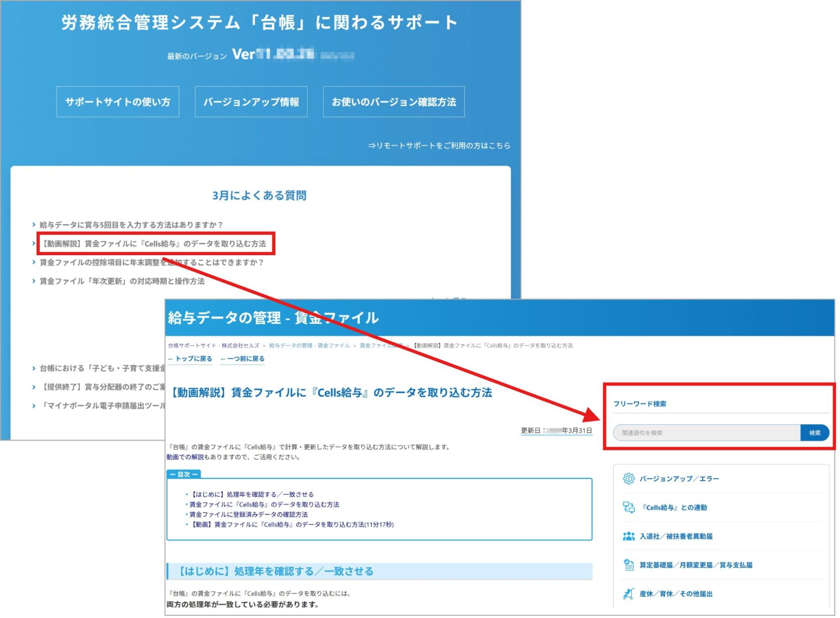Click chevron beside 【提供終了】賞与分配器 entry
The height and width of the screenshot is (618, 840).
pyautogui.click(x=34, y=387)
